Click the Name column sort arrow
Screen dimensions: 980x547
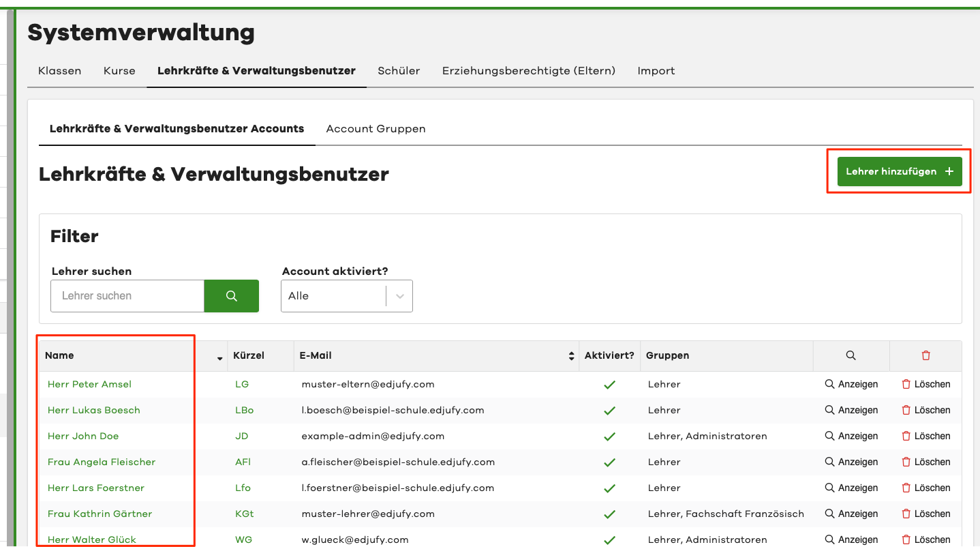click(219, 358)
